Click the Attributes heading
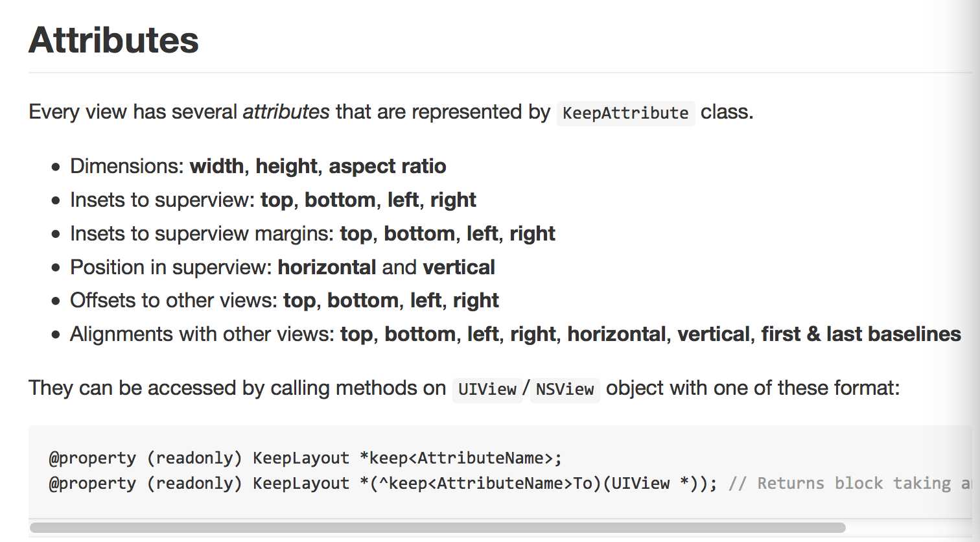 click(x=113, y=40)
